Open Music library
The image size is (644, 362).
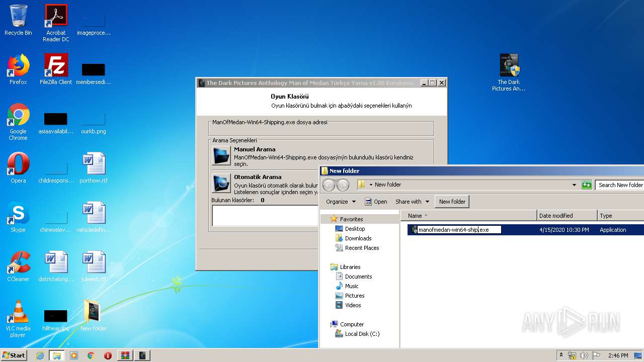351,286
